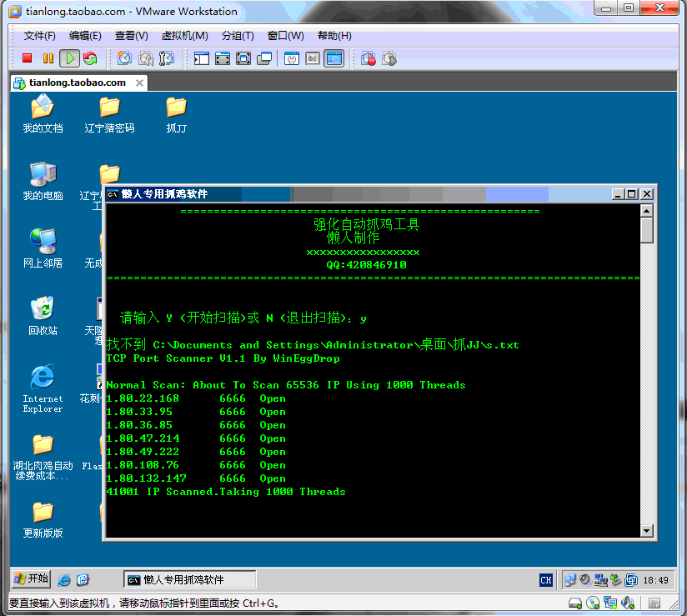Open the 窗口(W) menu
The image size is (687, 616).
[286, 36]
